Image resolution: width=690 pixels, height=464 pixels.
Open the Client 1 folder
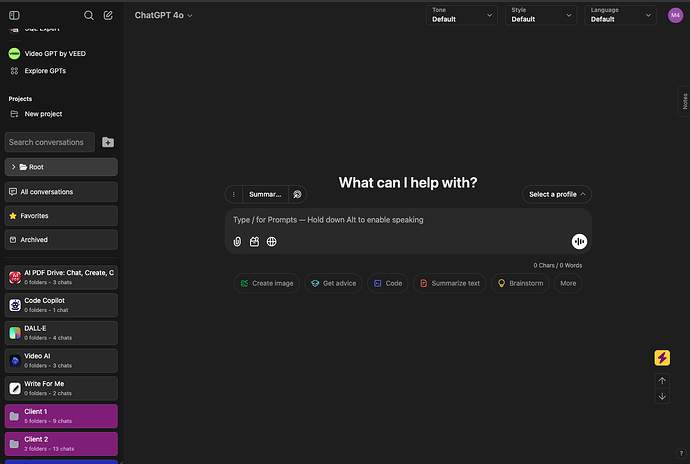61,416
